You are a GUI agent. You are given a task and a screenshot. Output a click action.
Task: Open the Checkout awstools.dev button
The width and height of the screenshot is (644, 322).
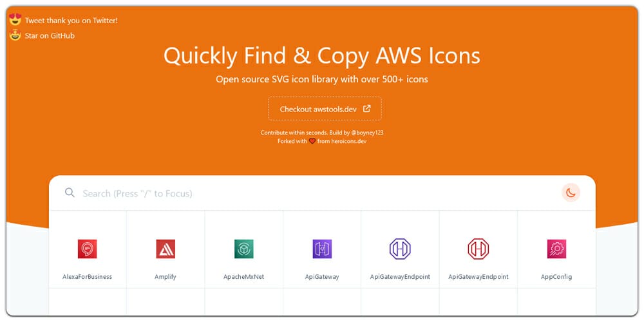click(x=325, y=109)
